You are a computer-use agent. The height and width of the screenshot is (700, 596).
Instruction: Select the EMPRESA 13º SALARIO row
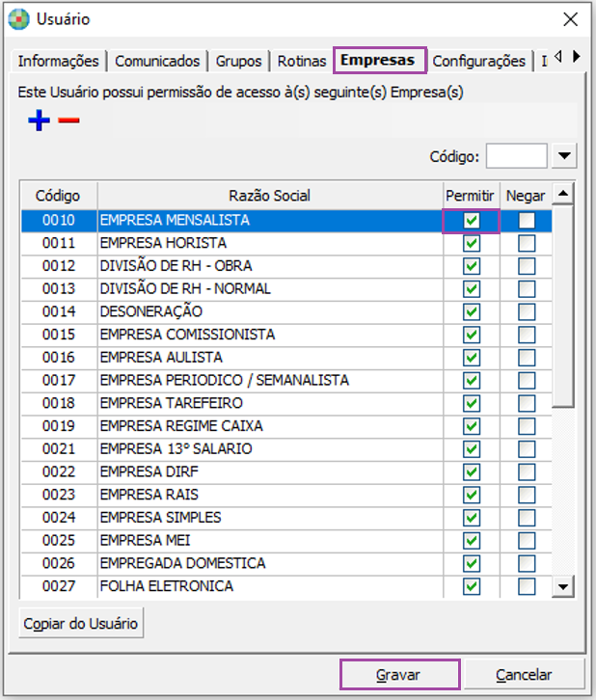[x=286, y=449]
